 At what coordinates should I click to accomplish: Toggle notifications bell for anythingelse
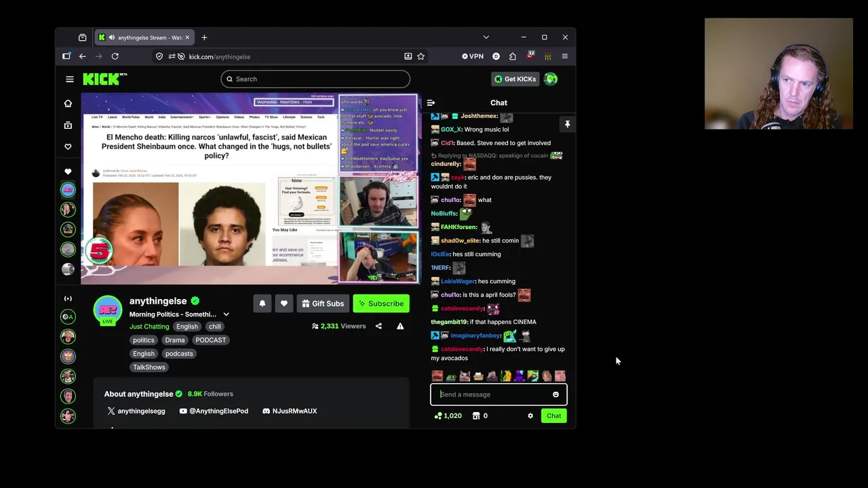(262, 304)
